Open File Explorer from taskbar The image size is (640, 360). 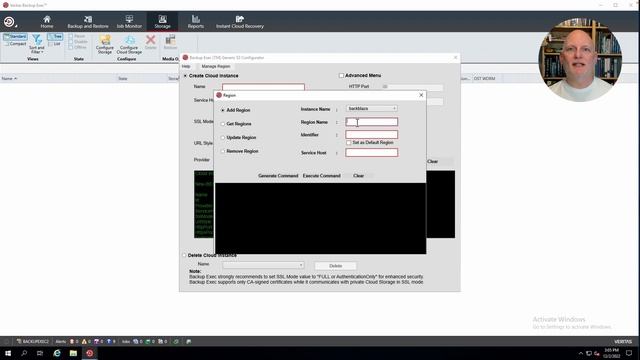coord(73,353)
